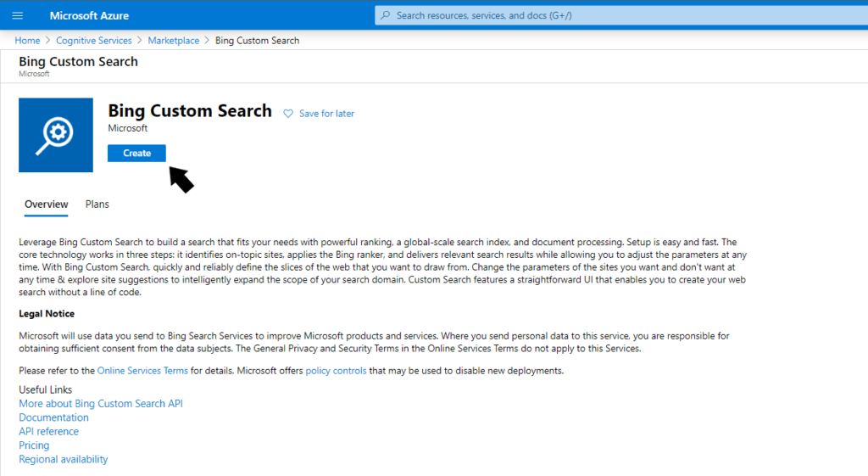View the API reference link
The width and height of the screenshot is (868, 476).
pyautogui.click(x=48, y=432)
